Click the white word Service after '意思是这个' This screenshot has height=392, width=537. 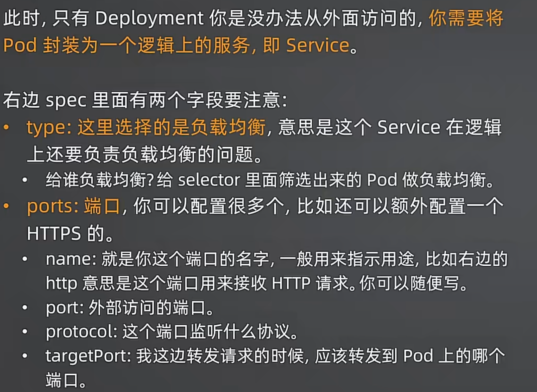pos(409,127)
